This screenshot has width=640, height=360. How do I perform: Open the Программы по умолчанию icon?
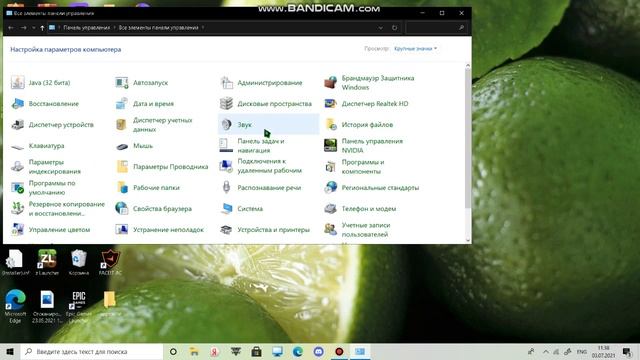(x=18, y=188)
